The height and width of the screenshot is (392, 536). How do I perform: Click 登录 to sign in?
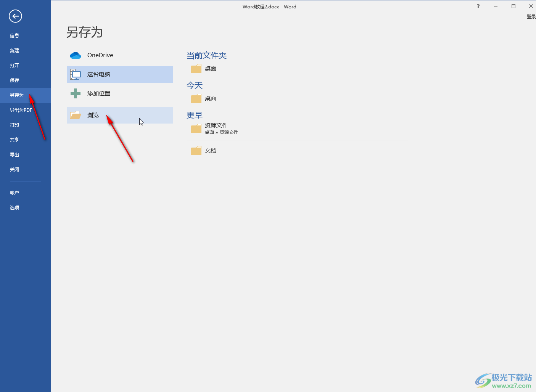[531, 17]
